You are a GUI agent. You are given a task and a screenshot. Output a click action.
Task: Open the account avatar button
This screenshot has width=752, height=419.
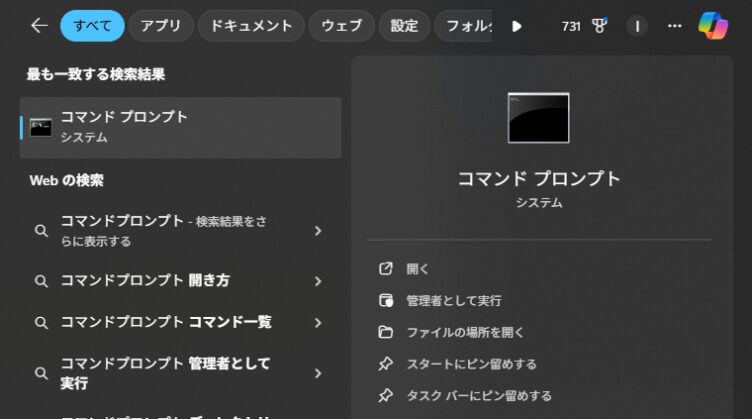[637, 26]
